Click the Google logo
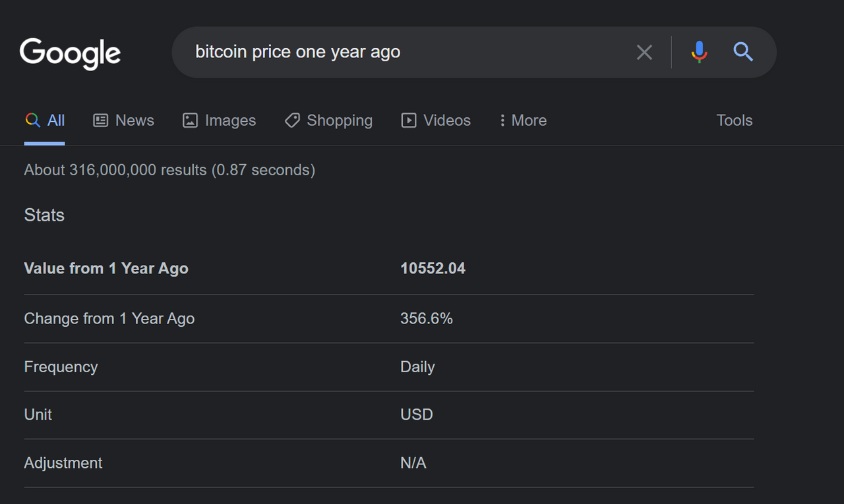The height and width of the screenshot is (504, 844). click(x=70, y=53)
